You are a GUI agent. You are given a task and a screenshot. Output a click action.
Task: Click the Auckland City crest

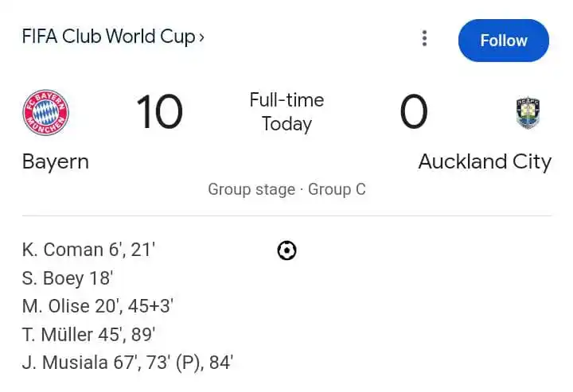click(528, 113)
